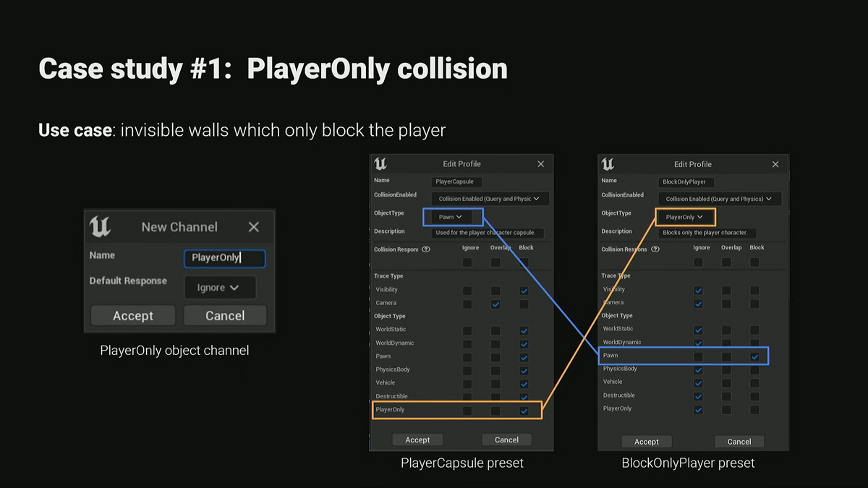Open the ObjectType dropdown set to PlayerOnly
868x488 pixels.
click(x=684, y=216)
